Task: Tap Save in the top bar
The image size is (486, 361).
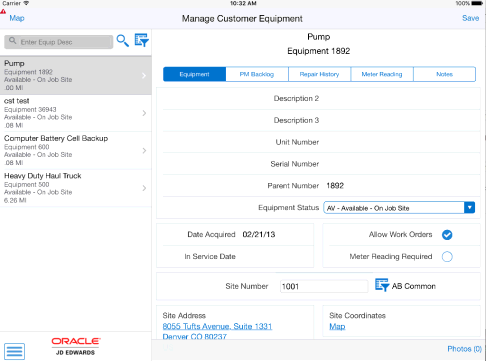Action: pos(471,18)
